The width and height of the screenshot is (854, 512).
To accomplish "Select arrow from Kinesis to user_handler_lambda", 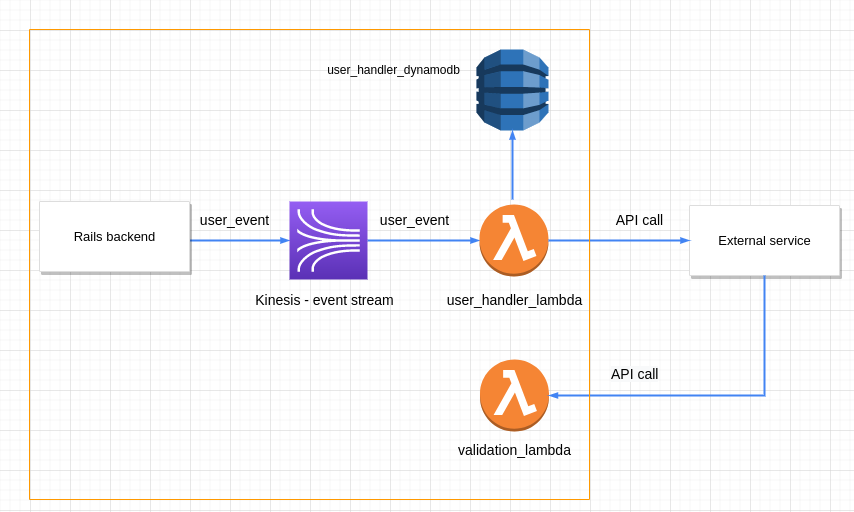I will click(x=423, y=240).
